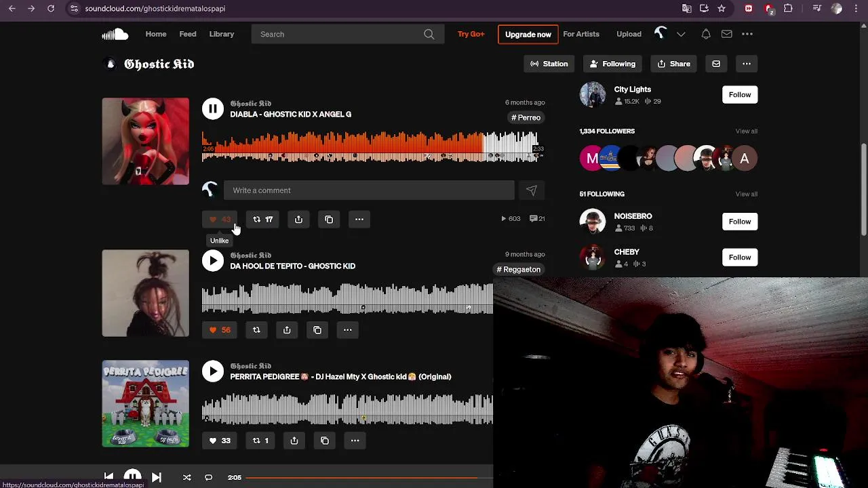Open DA HOOL DE TEPITO title link
The image size is (868, 488).
tap(292, 266)
